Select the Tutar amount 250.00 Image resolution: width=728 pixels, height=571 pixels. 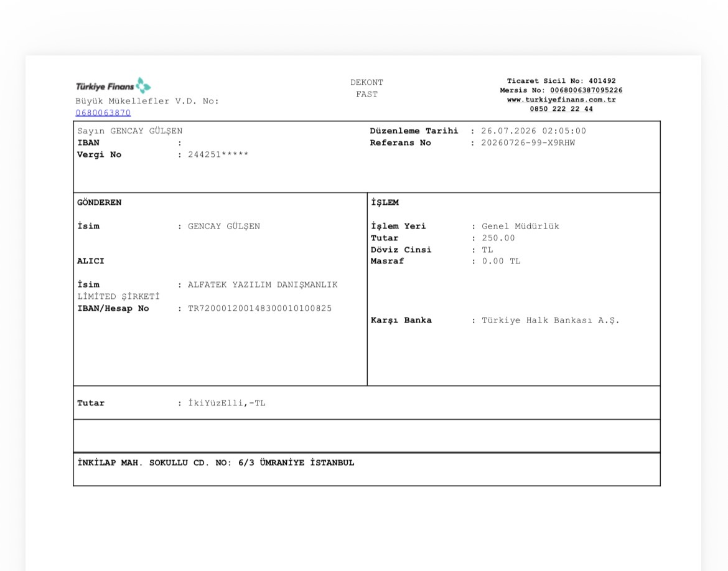pyautogui.click(x=498, y=238)
